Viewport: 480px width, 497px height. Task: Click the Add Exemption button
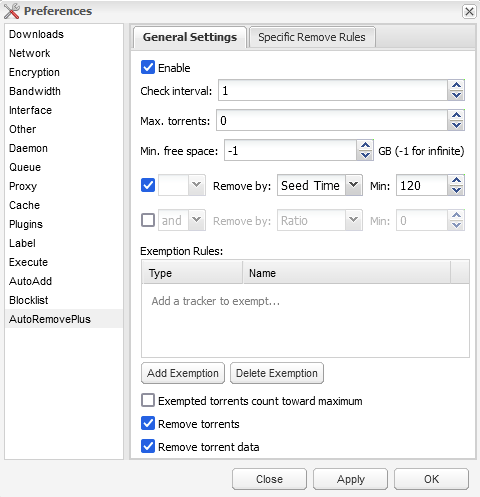(183, 373)
